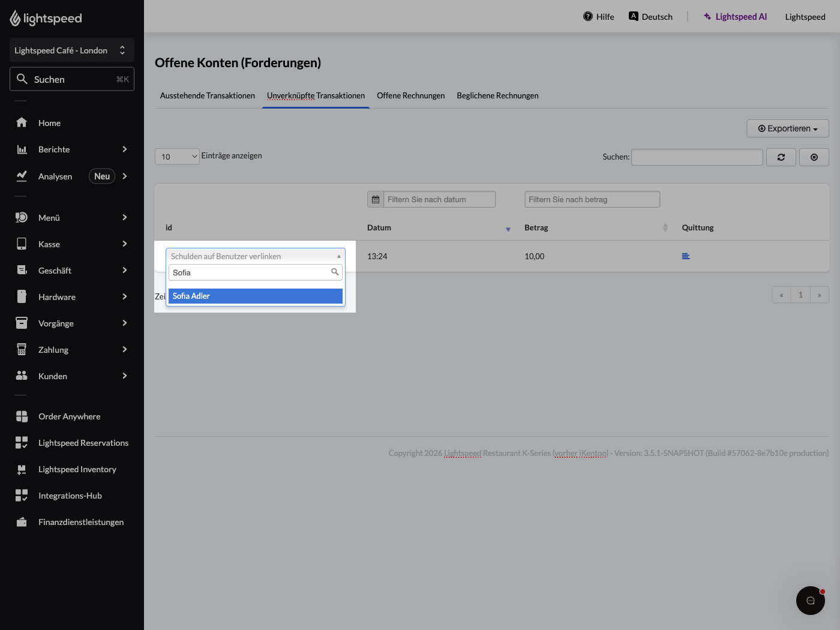Expand the Hardware submenu chevron
840x630 pixels.
tap(125, 296)
